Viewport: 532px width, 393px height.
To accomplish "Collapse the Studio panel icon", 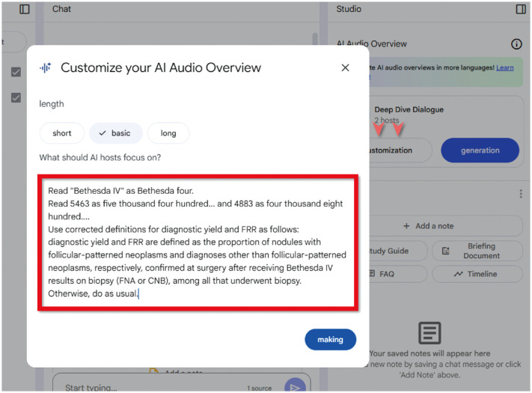I will click(521, 9).
